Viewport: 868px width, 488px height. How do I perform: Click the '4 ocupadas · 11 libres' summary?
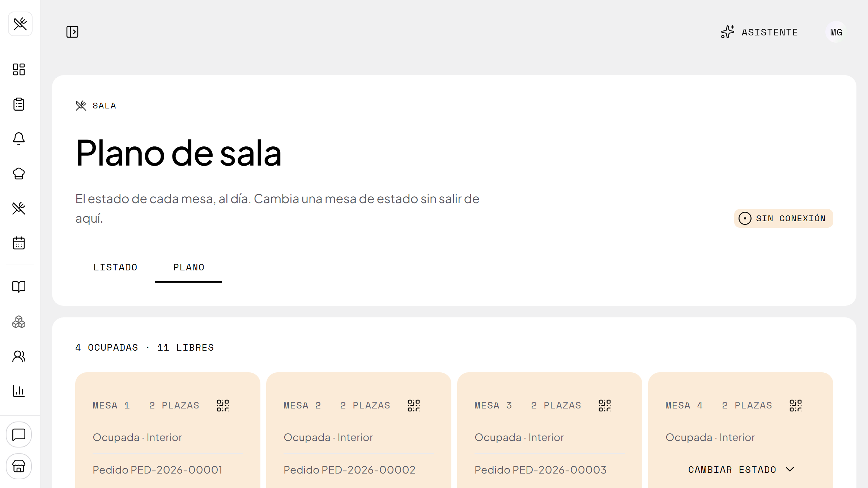pyautogui.click(x=145, y=347)
